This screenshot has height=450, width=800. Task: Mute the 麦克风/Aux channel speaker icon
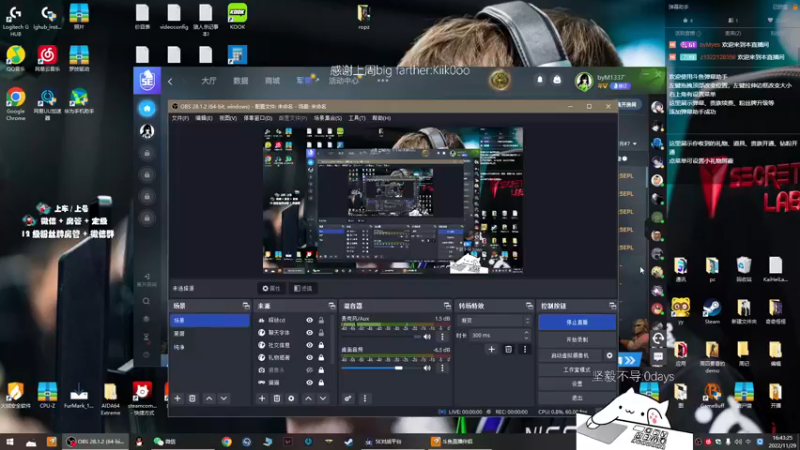click(427, 337)
